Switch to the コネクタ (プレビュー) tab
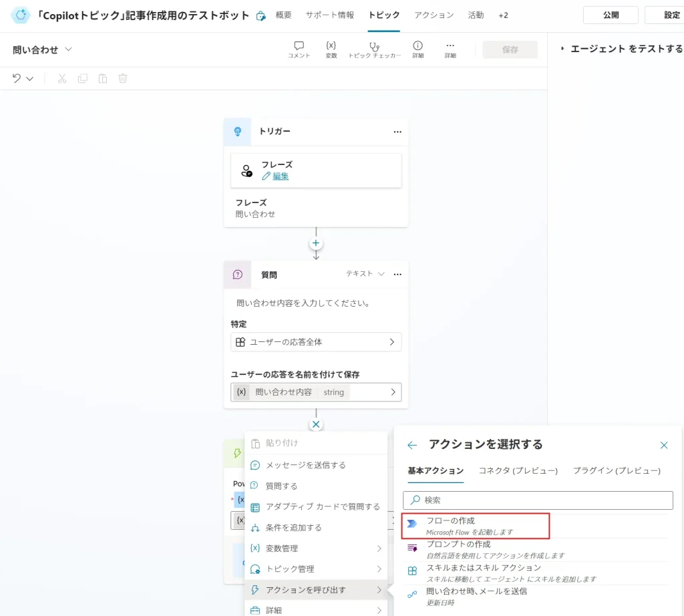Image resolution: width=684 pixels, height=616 pixels. 518,470
